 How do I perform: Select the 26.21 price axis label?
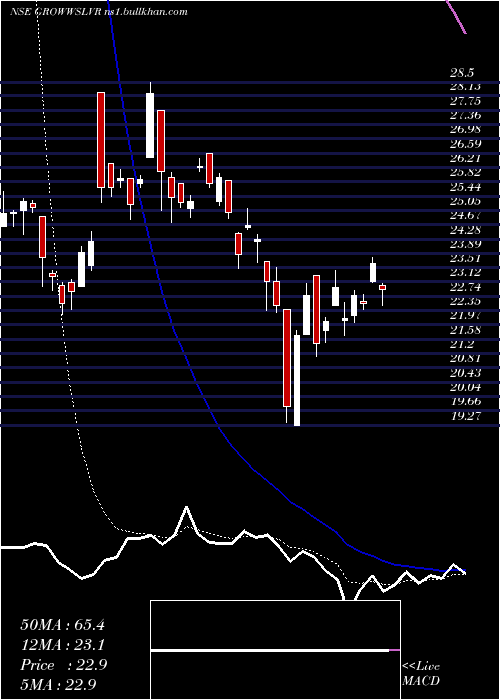pyautogui.click(x=465, y=158)
